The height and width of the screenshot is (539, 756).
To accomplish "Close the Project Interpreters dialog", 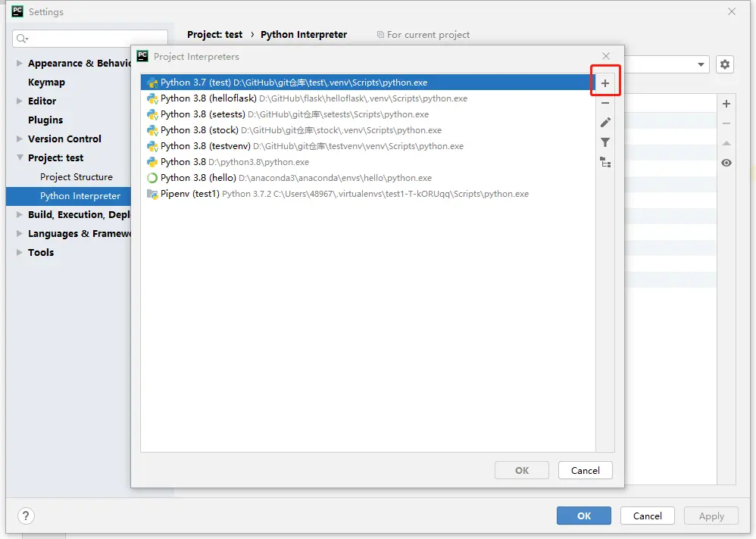I will click(x=606, y=56).
